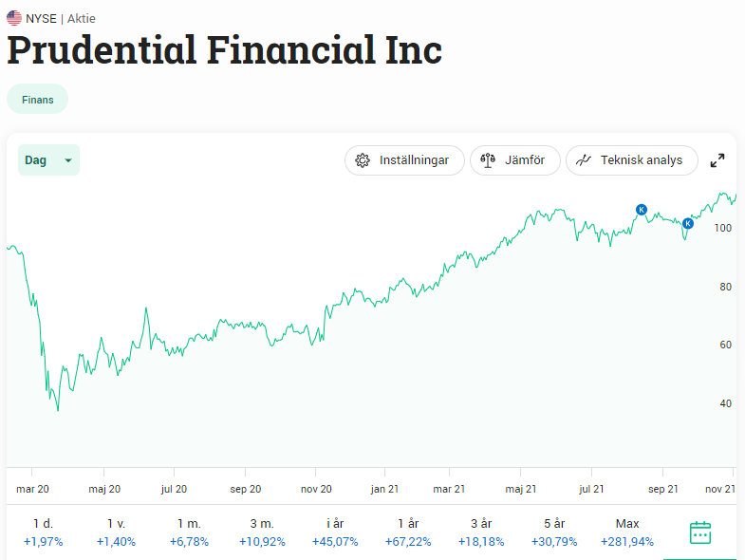Choose the 3 m. period
The image size is (745, 560).
(x=262, y=532)
